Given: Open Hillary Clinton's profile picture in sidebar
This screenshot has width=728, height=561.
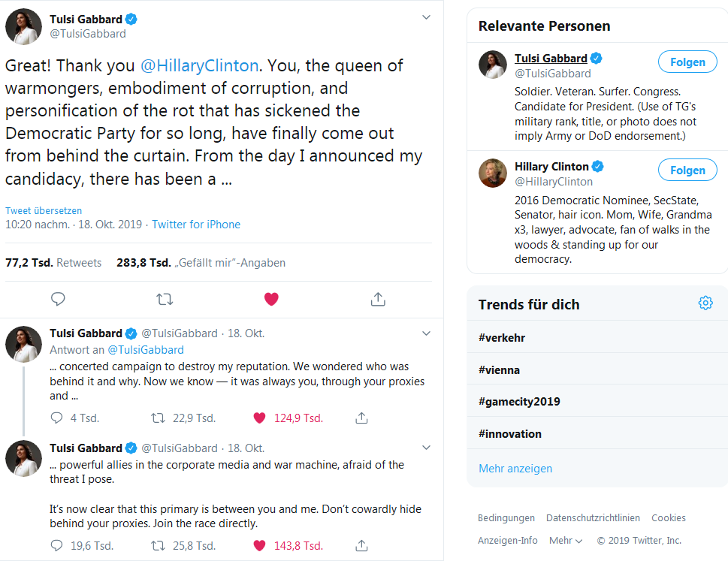Looking at the screenshot, I should click(493, 173).
